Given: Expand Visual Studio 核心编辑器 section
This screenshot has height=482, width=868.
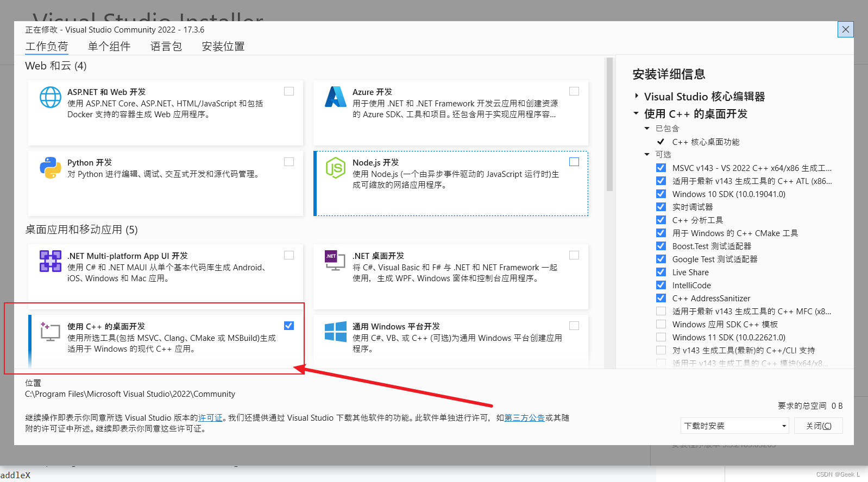Looking at the screenshot, I should click(x=637, y=96).
